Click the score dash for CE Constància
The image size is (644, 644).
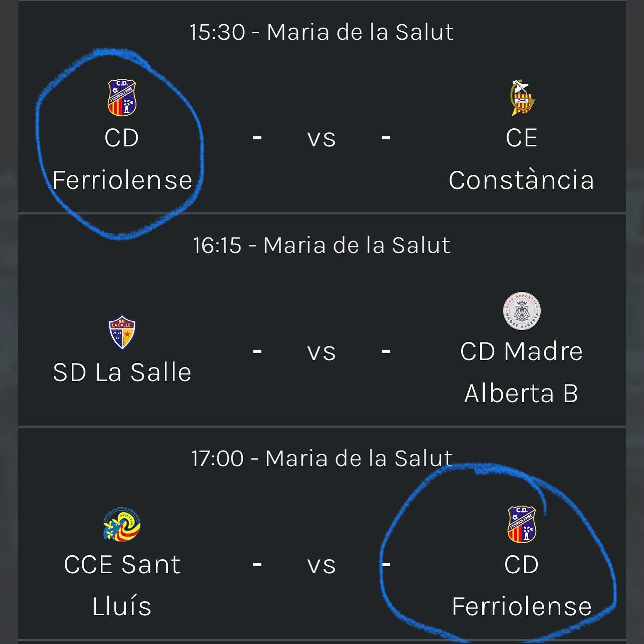(386, 137)
